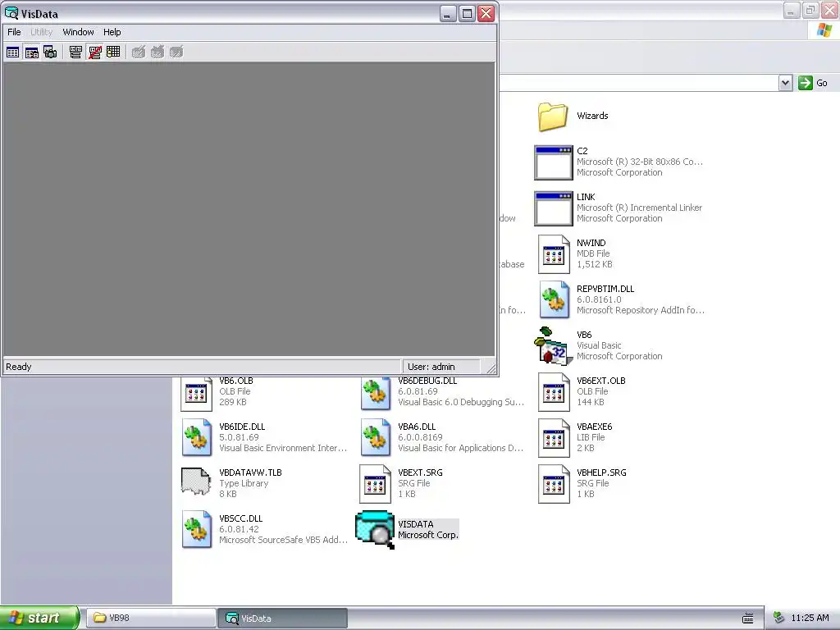This screenshot has width=840, height=630.
Task: Select the VB6.OLB file label
Action: [x=235, y=381]
